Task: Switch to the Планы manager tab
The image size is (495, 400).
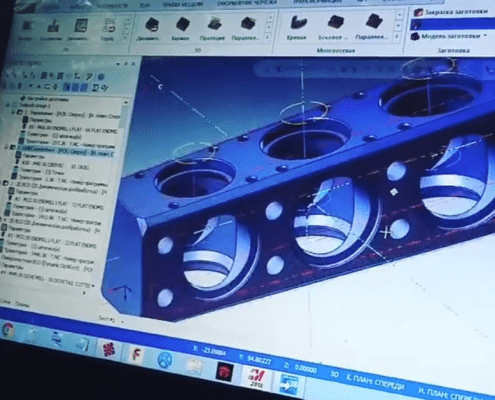Action: click(22, 304)
